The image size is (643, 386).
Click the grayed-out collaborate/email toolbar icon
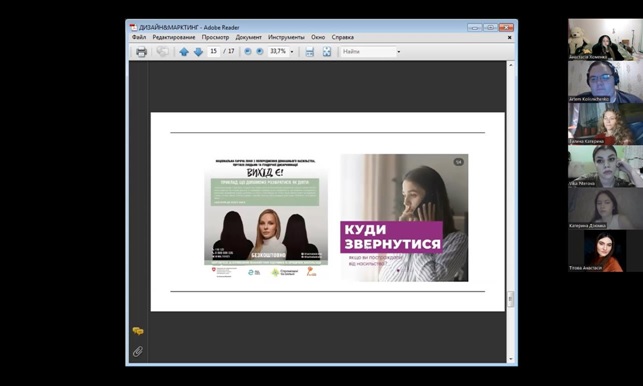click(162, 52)
